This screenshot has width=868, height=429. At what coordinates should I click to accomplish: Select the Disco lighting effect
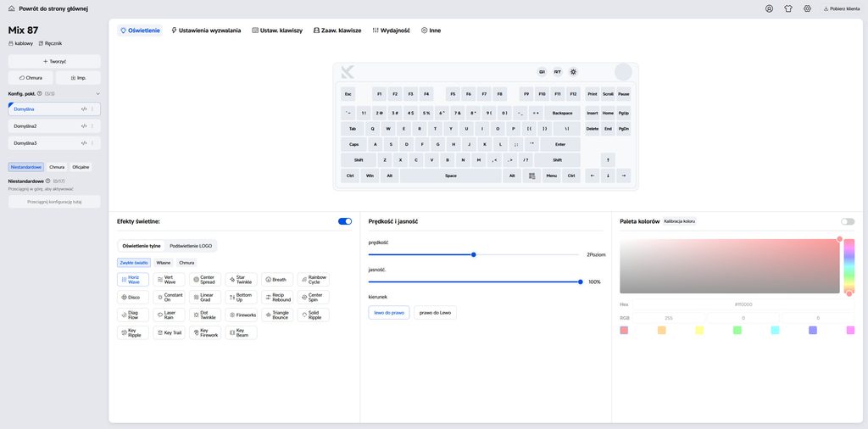[133, 298]
